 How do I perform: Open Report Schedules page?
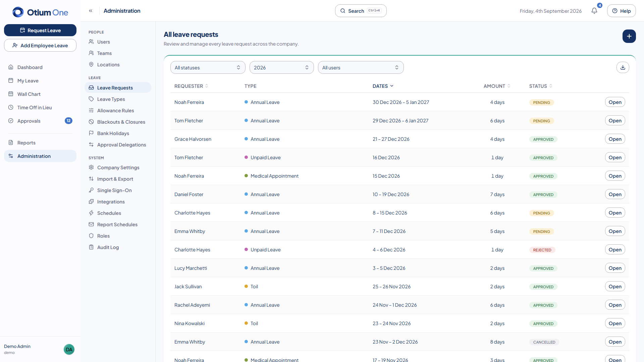[x=118, y=224]
